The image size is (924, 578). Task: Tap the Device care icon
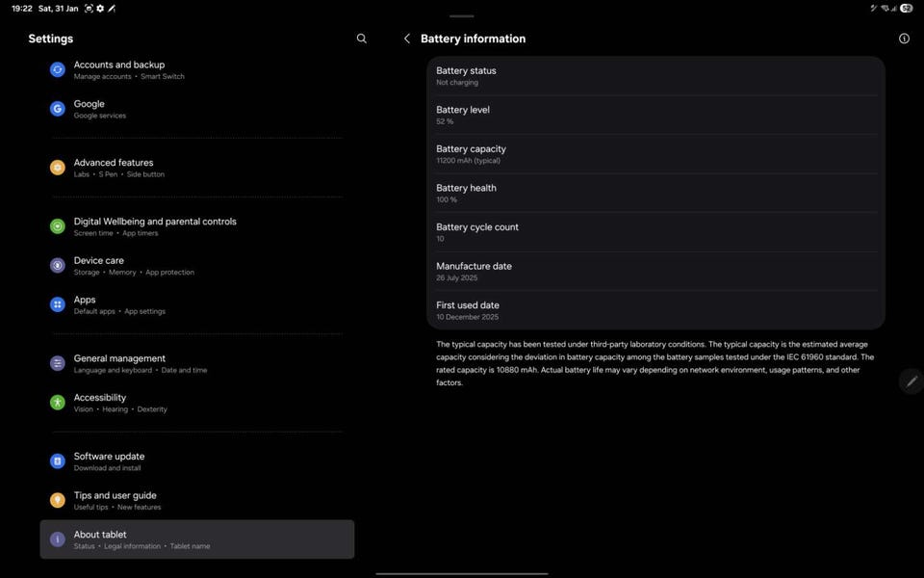58,266
